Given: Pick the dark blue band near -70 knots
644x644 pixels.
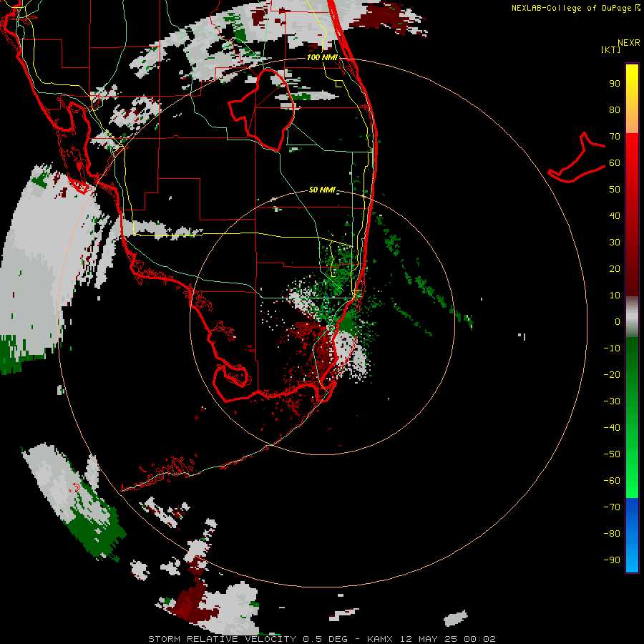Looking at the screenshot, I should [x=632, y=509].
